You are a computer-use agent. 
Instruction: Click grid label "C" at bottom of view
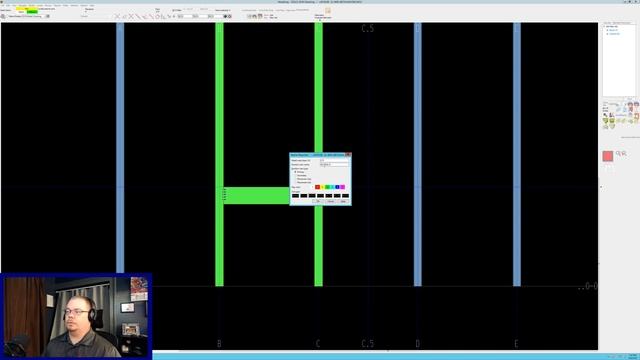click(x=318, y=344)
